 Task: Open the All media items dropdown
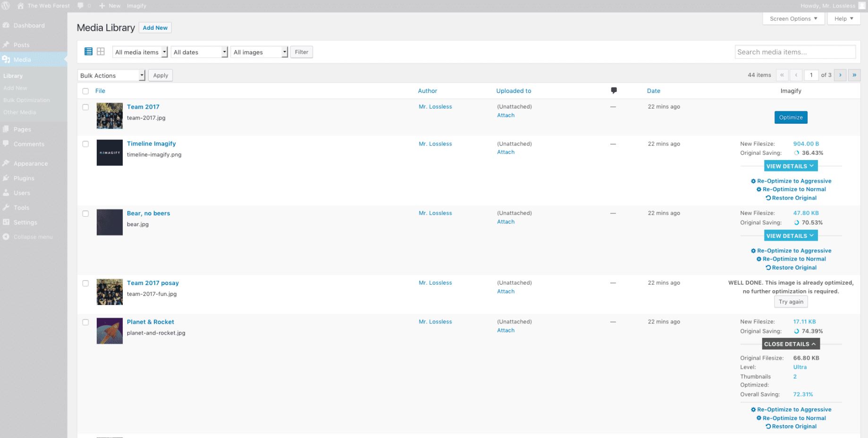pos(140,52)
